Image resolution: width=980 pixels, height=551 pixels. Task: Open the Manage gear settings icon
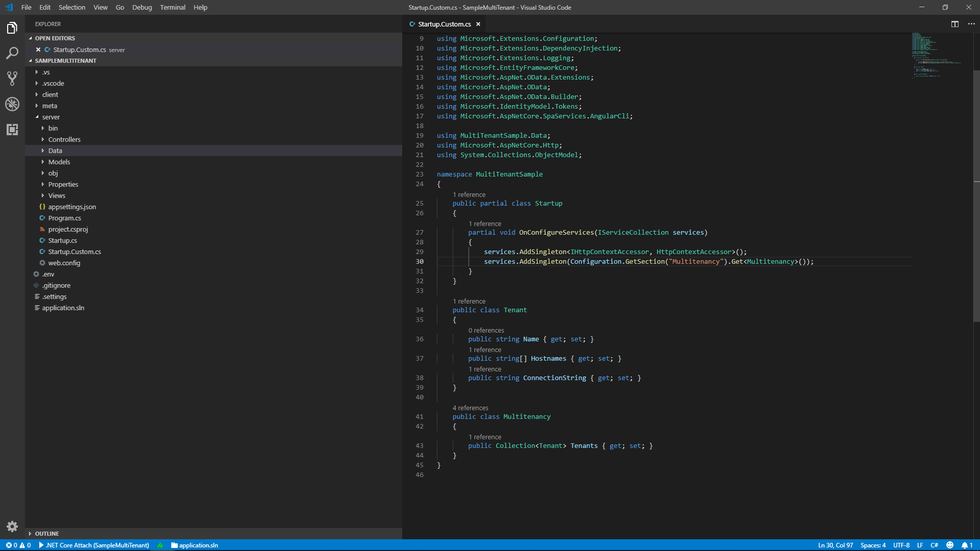pyautogui.click(x=12, y=527)
